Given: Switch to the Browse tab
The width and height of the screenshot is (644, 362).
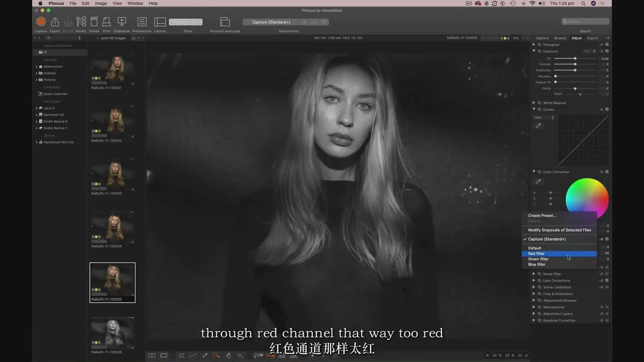Looking at the screenshot, I should (x=560, y=38).
